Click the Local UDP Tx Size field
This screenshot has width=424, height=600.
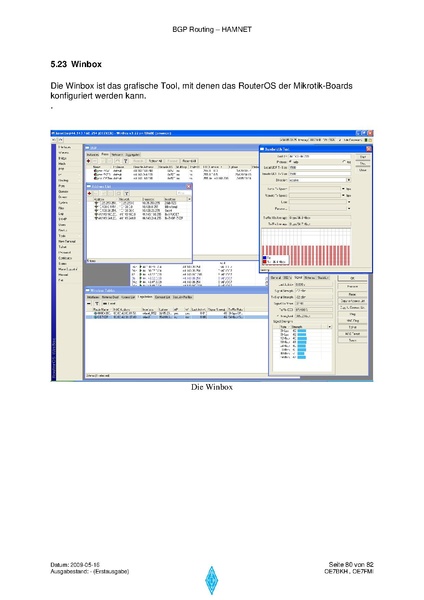pyautogui.click(x=320, y=168)
